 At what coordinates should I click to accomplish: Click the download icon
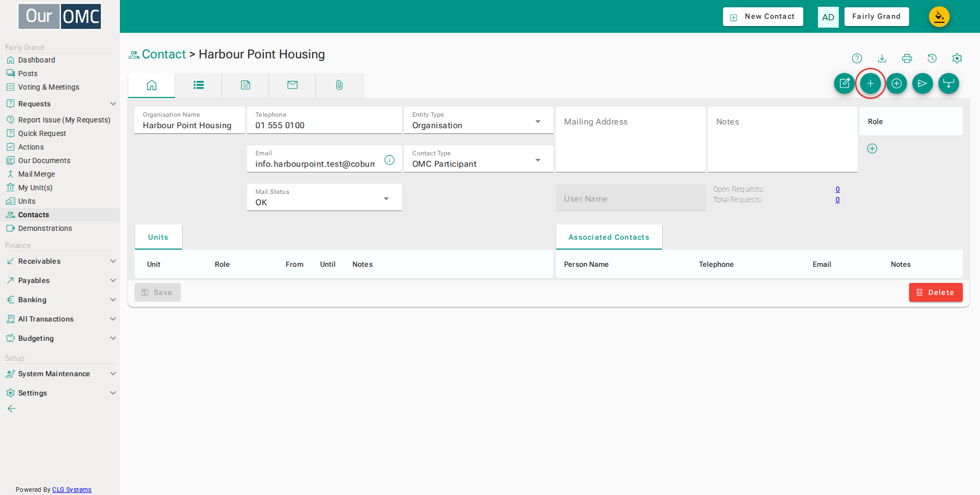[x=882, y=58]
